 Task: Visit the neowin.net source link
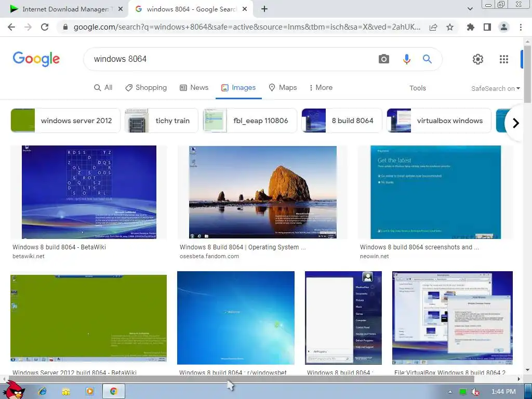click(x=374, y=256)
